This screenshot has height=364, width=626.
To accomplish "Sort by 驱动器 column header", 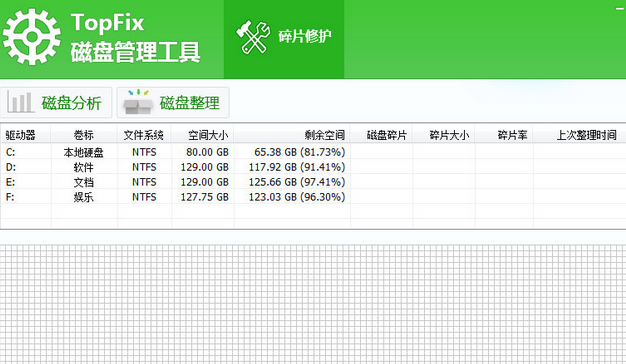I will [26, 135].
